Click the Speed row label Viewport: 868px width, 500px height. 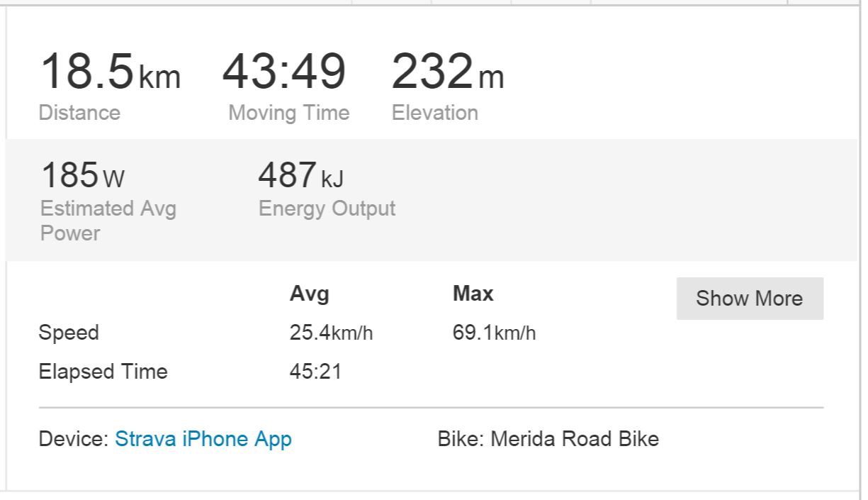(x=69, y=333)
